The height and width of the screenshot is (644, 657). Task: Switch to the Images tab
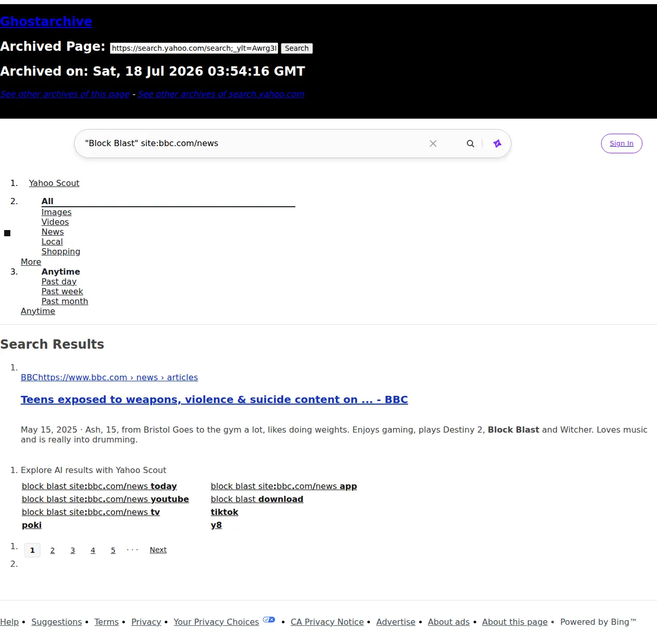[56, 212]
